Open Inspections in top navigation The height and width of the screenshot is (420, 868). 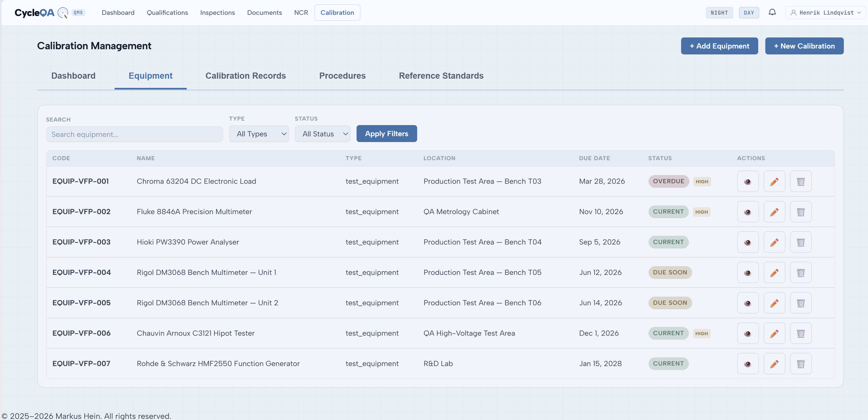click(x=217, y=13)
